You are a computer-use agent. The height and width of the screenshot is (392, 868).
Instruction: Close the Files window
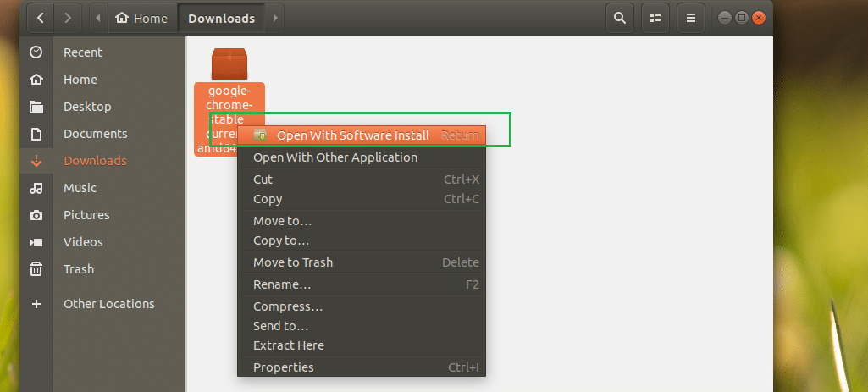[x=759, y=19]
